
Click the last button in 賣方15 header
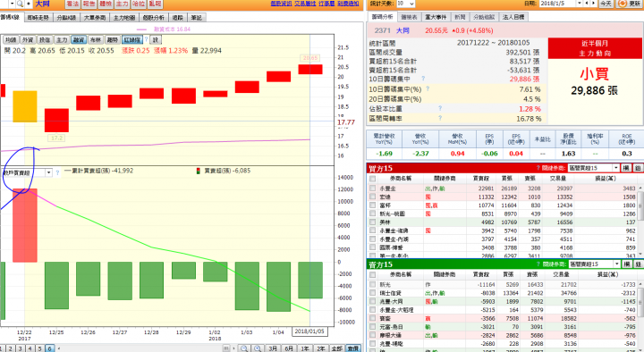pyautogui.click(x=639, y=264)
